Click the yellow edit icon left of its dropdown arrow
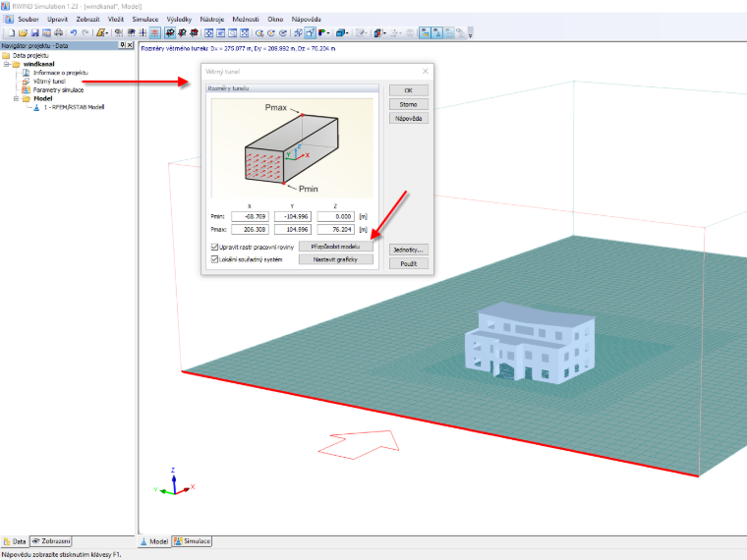 (x=100, y=32)
